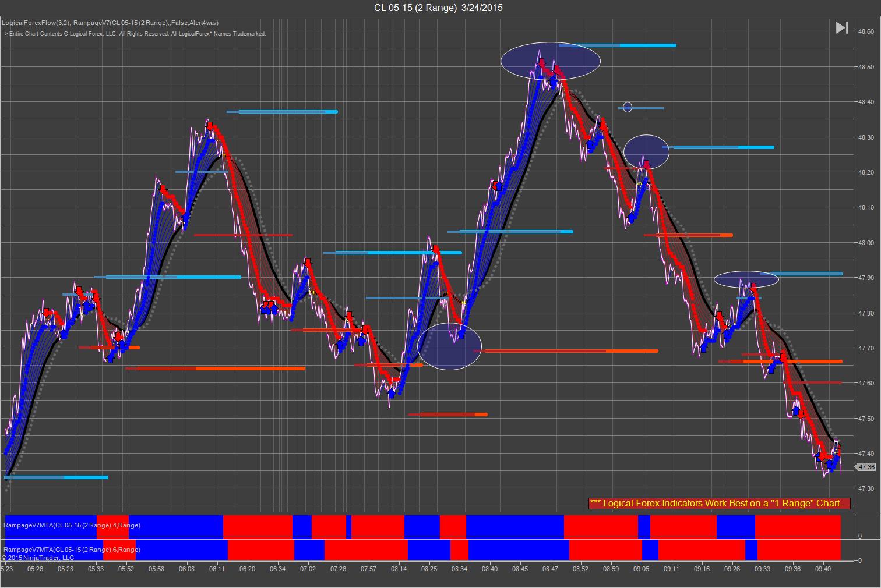Click the 47.36 current price marker

click(x=865, y=467)
